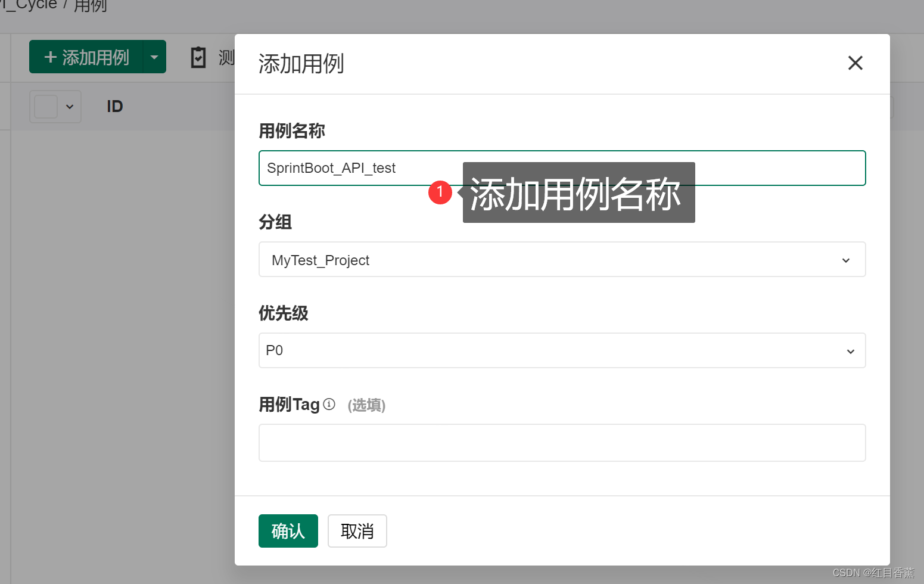Open the 优先级 dropdown showing P0
924x584 pixels.
coord(562,350)
